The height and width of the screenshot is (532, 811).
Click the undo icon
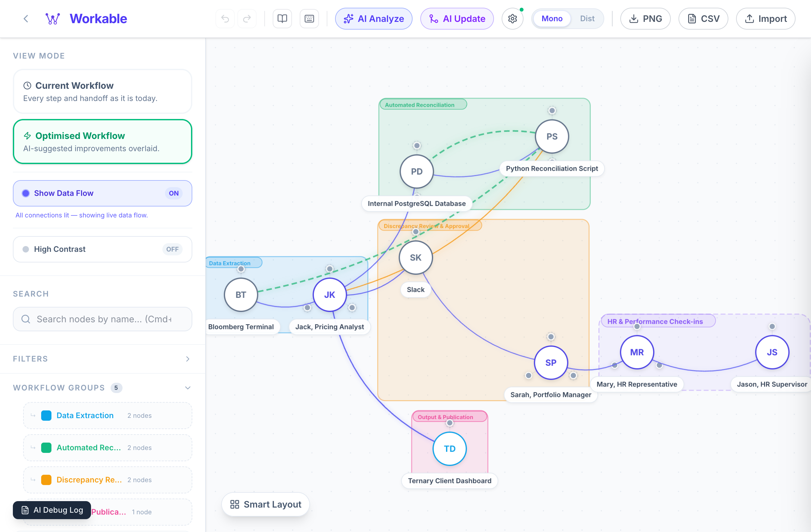[225, 19]
